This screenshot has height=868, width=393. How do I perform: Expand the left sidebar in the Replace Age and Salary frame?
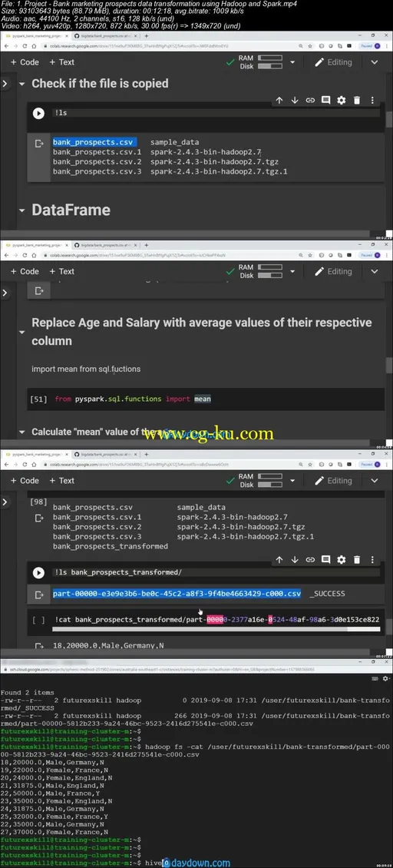5,293
